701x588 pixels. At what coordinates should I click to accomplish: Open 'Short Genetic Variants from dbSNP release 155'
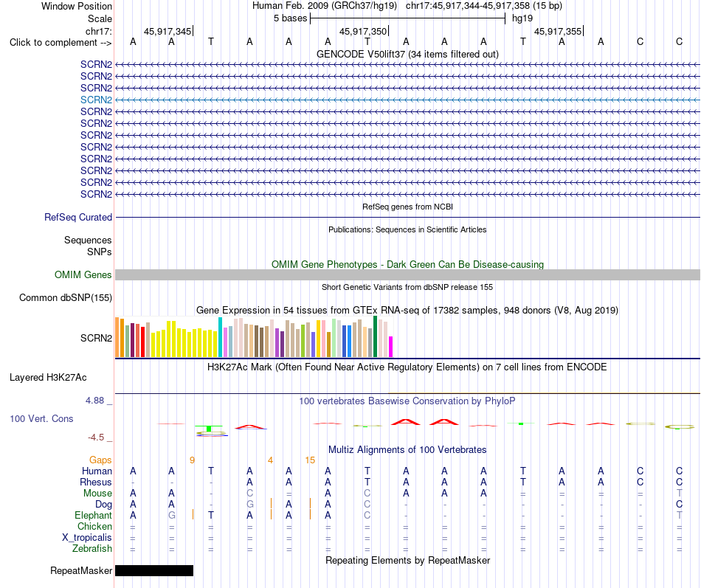pyautogui.click(x=407, y=287)
